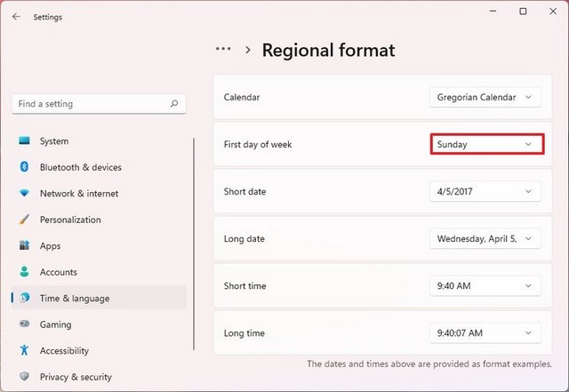Screen dimensions: 569x392
Task: Click the Short time label
Action: 245,285
